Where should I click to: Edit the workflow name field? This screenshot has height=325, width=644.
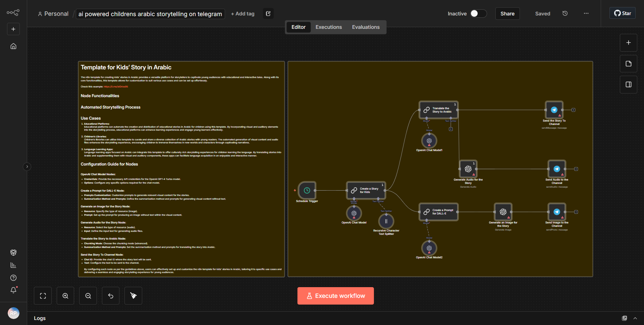click(x=150, y=14)
